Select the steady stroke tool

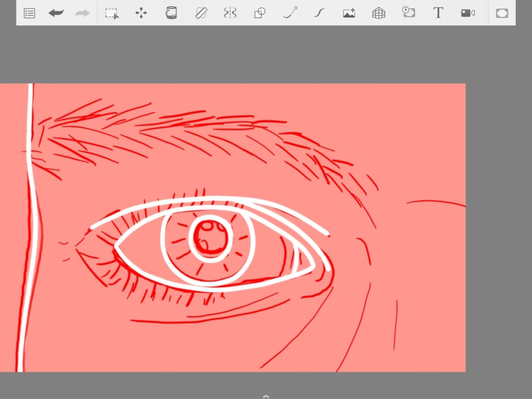coord(319,13)
